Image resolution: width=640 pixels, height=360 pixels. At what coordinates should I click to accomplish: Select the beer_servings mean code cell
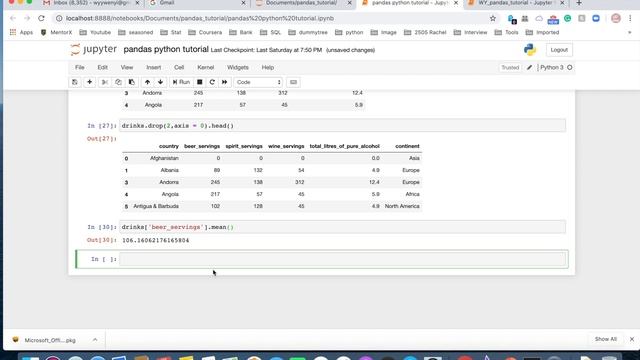tap(342, 227)
